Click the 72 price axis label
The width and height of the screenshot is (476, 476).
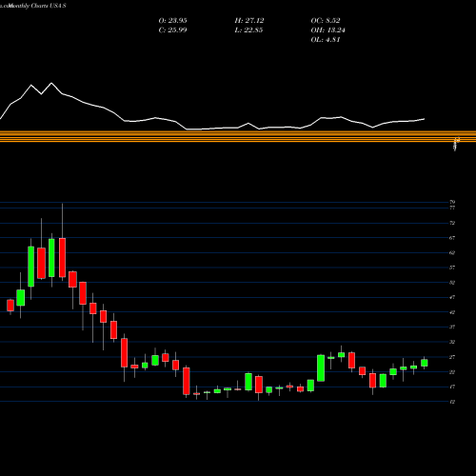point(452,223)
